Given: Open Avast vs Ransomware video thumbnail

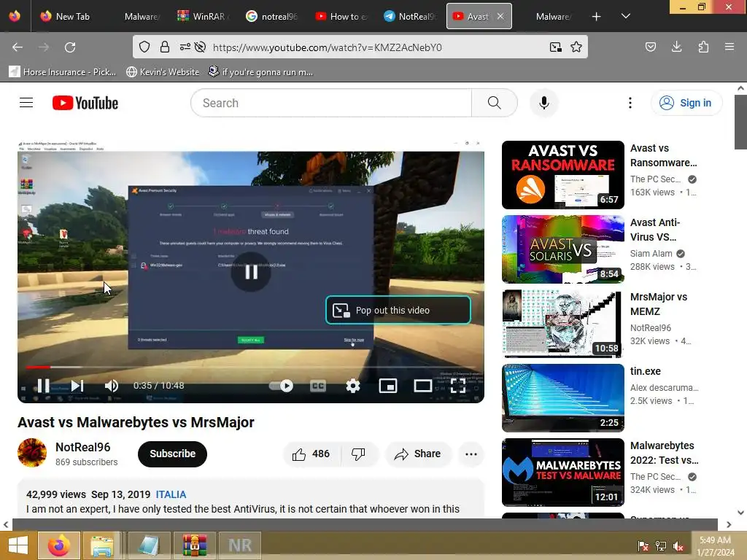Looking at the screenshot, I should tap(563, 175).
